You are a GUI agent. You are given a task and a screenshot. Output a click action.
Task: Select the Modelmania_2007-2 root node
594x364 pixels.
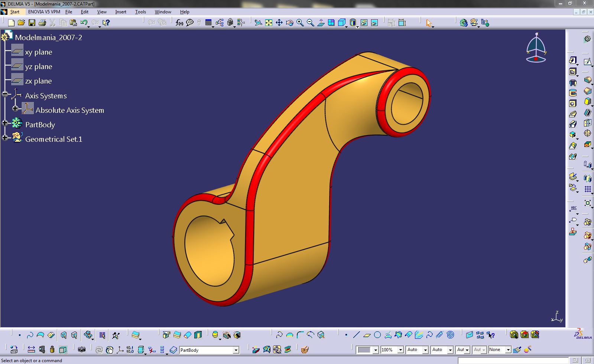49,37
